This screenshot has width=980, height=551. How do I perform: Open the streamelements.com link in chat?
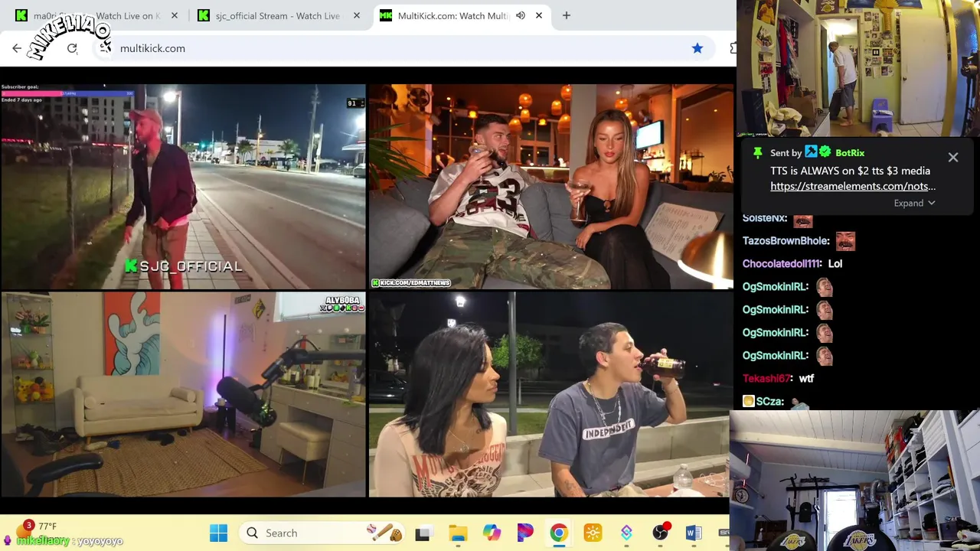point(853,186)
